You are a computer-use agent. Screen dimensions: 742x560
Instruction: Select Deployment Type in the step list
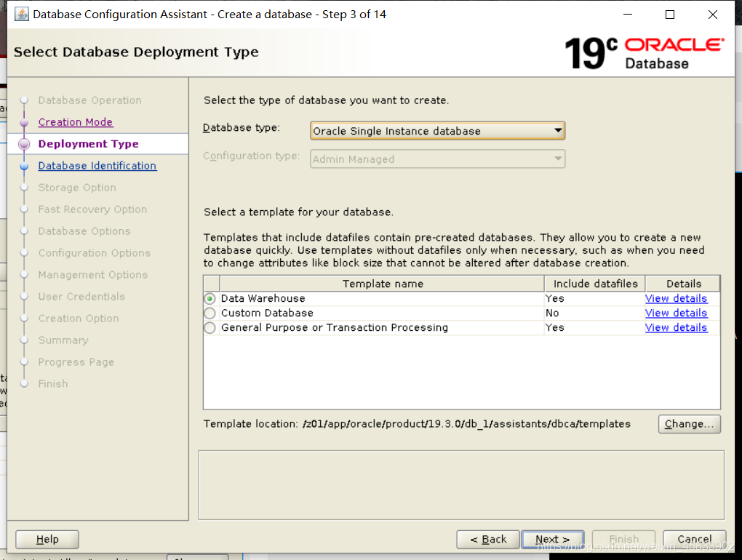pos(89,144)
